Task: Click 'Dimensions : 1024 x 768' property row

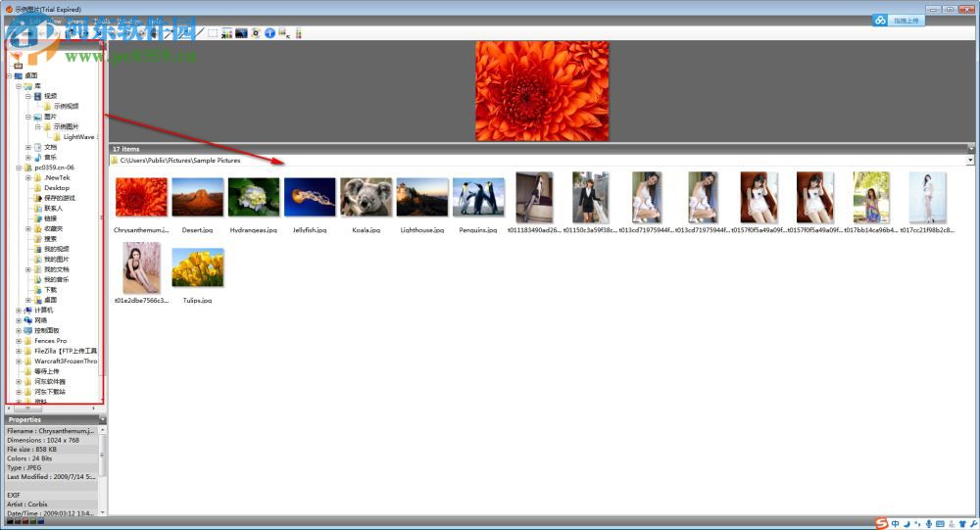Action: [52, 440]
